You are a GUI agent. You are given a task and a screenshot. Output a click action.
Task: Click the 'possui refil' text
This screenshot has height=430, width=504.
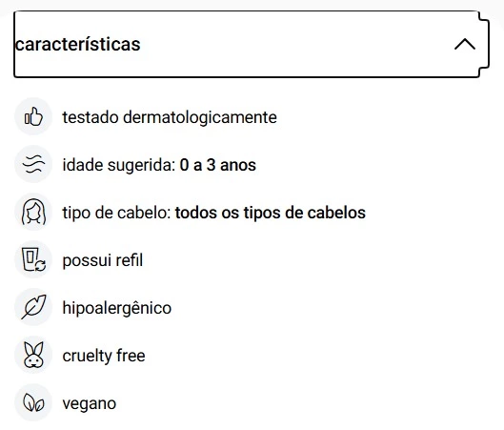[103, 260]
